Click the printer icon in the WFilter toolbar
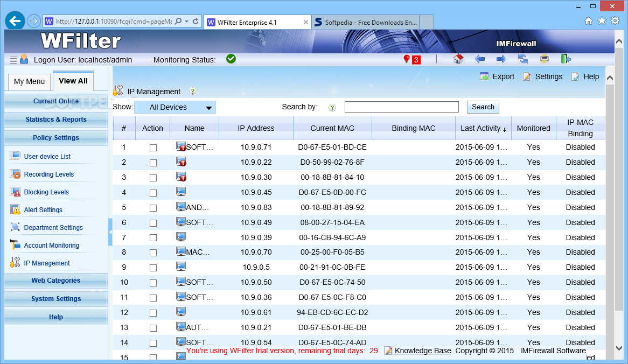 point(545,59)
